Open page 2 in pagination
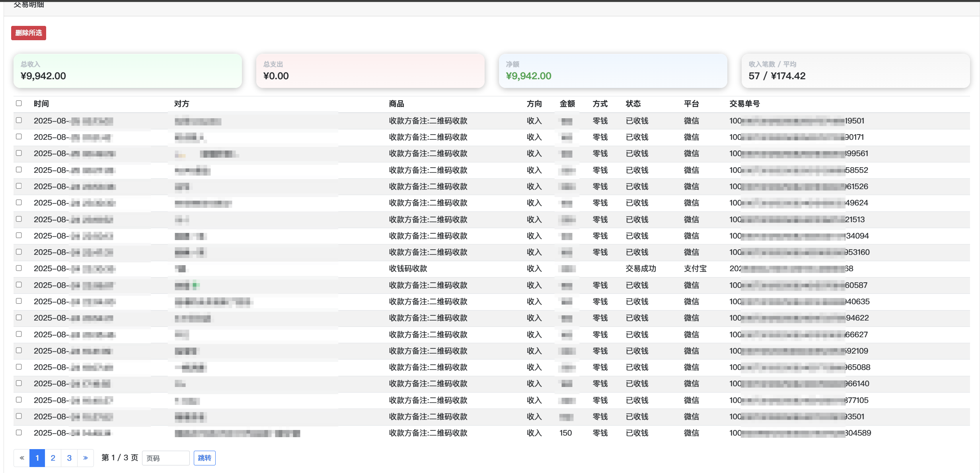Viewport: 980px width, 473px height. [53, 458]
